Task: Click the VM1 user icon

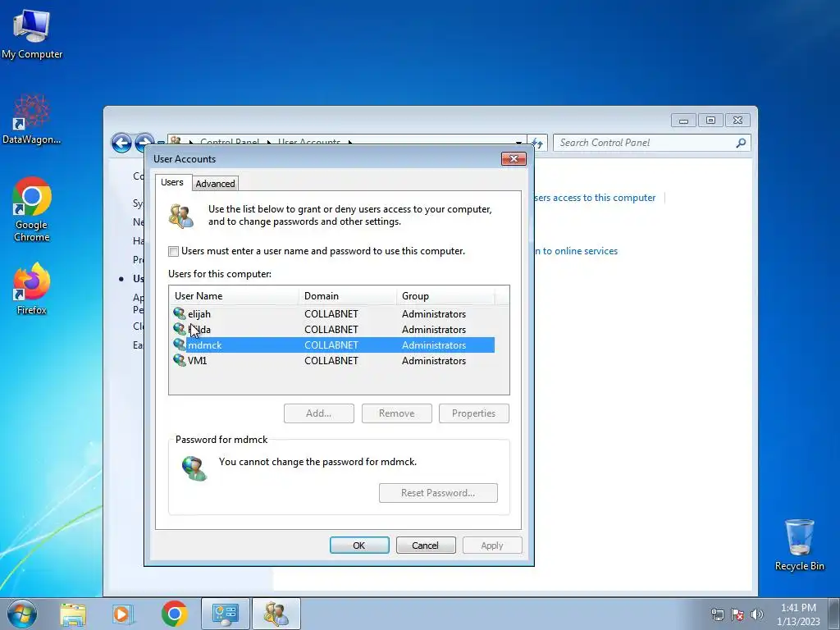Action: pos(180,360)
